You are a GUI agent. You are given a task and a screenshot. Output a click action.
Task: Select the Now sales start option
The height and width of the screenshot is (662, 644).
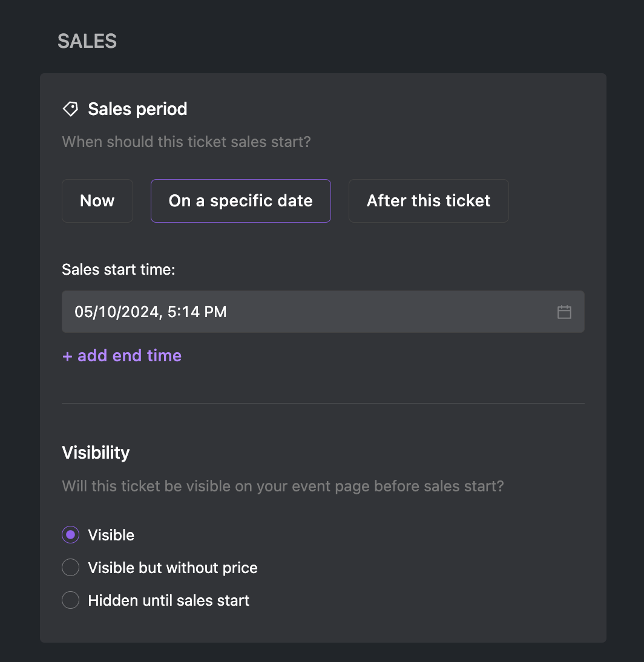97,201
